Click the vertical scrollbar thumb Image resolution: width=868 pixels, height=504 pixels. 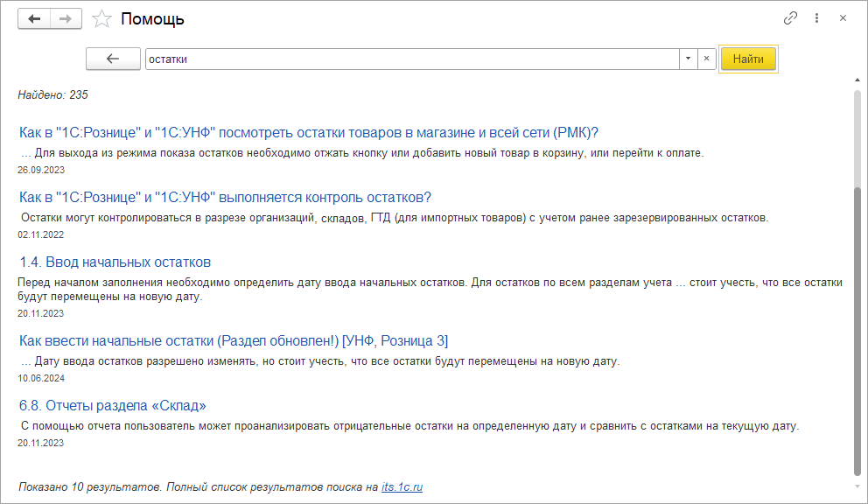pyautogui.click(x=857, y=328)
